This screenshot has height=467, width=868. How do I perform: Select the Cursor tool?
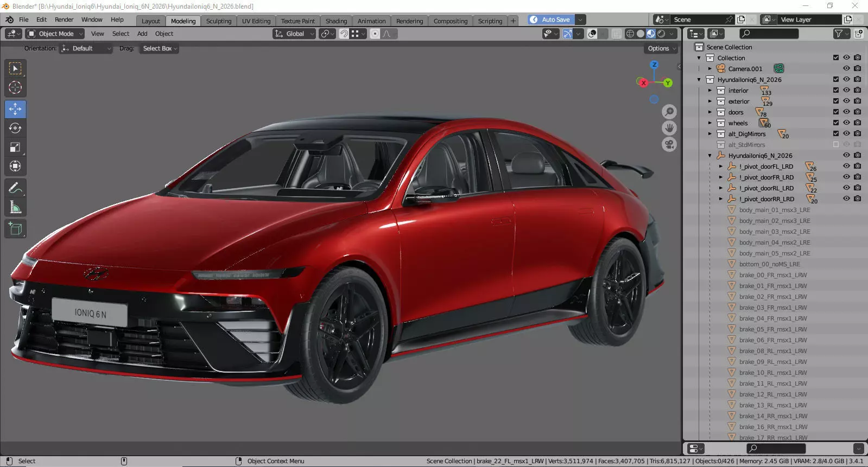click(x=15, y=87)
